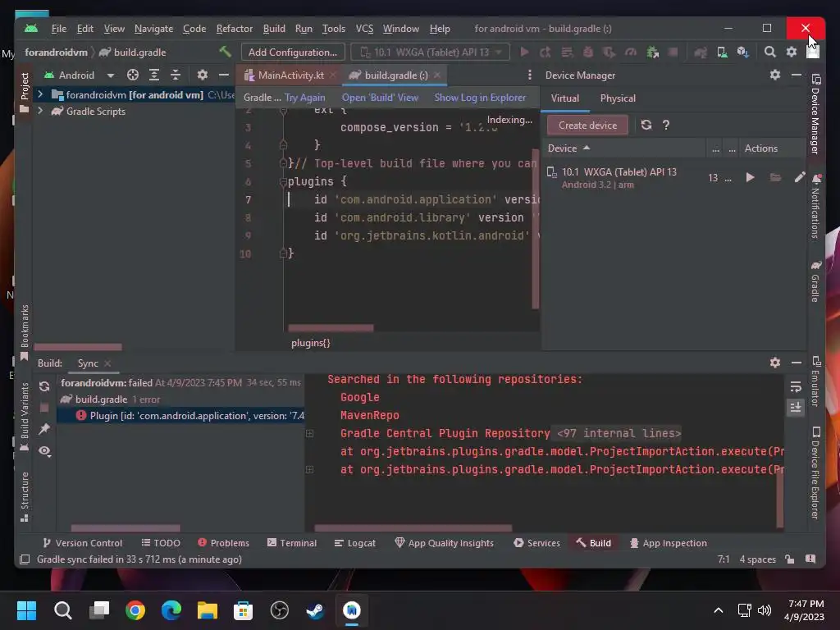840x630 pixels.
Task: Open the Device Manager toolbar icon
Action: click(x=722, y=52)
